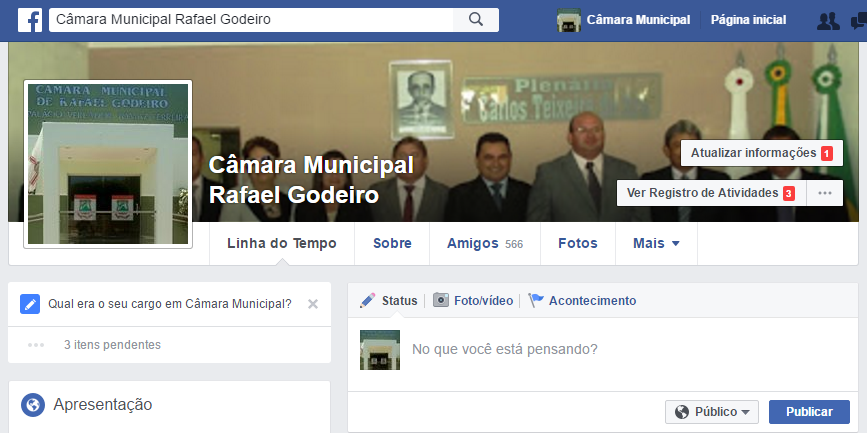The width and height of the screenshot is (867, 433).
Task: Switch to the Sobre tab
Action: 392,243
